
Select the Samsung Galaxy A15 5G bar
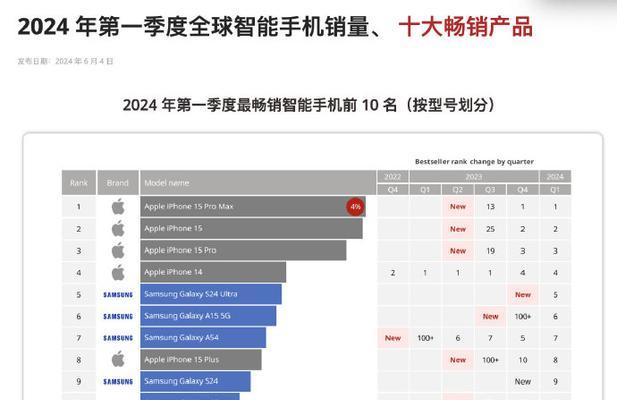208,316
